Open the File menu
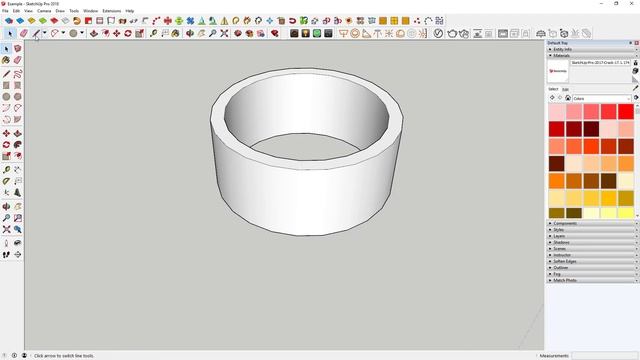Image resolution: width=640 pixels, height=360 pixels. 5,11
